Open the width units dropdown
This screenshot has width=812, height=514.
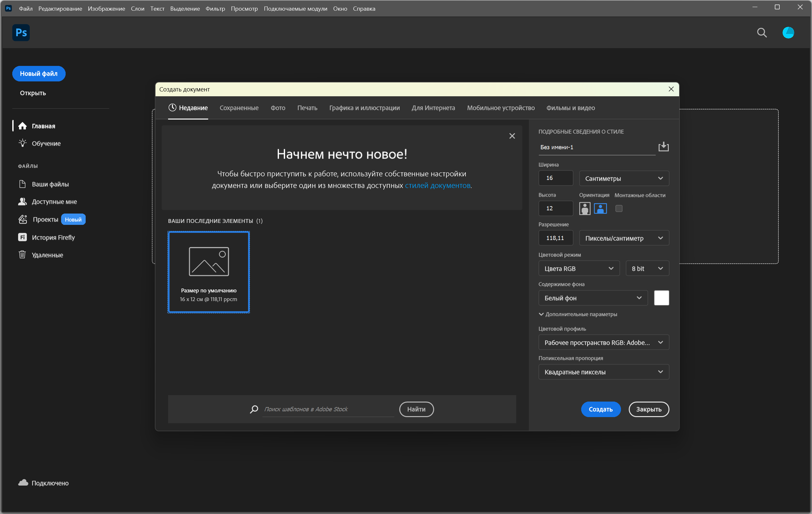[x=624, y=178]
